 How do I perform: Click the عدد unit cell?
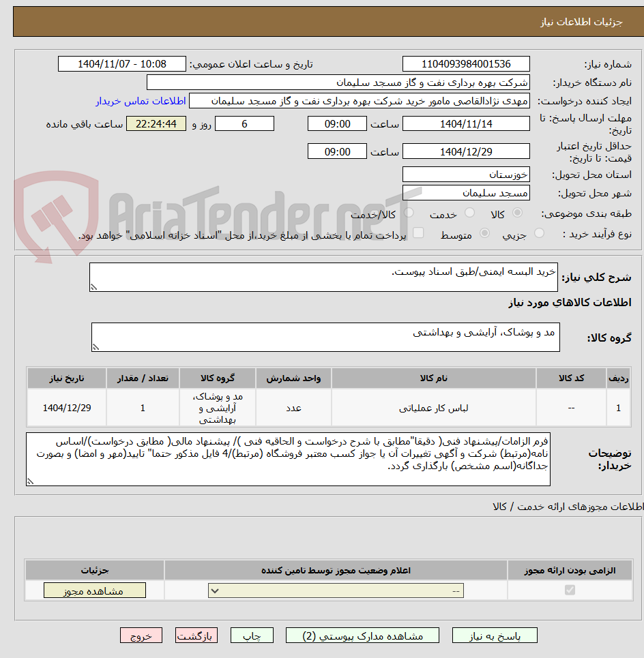293,408
